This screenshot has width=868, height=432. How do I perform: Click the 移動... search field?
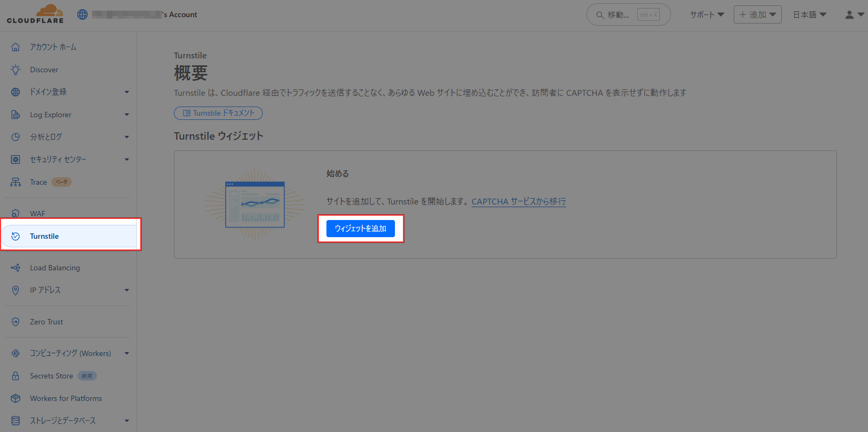[x=629, y=14]
